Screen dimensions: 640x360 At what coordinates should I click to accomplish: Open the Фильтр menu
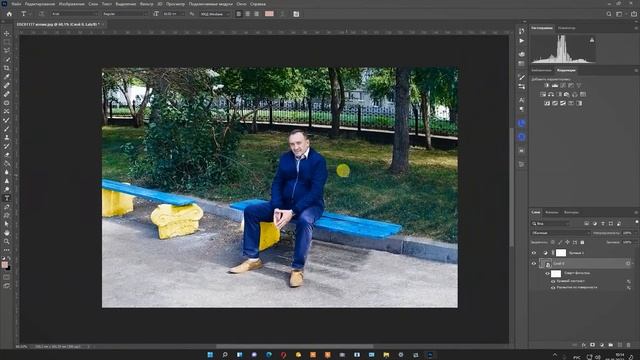[x=147, y=4]
